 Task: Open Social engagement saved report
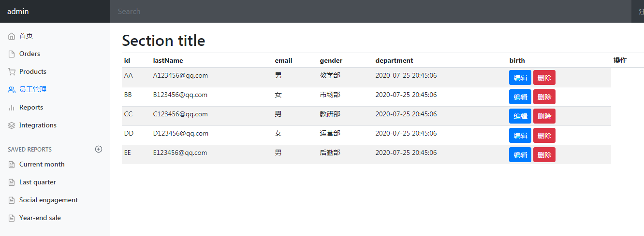48,200
